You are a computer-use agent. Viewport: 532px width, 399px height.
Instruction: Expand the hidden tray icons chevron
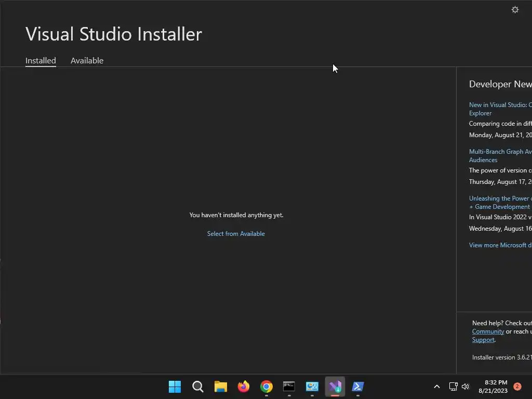[436, 387]
